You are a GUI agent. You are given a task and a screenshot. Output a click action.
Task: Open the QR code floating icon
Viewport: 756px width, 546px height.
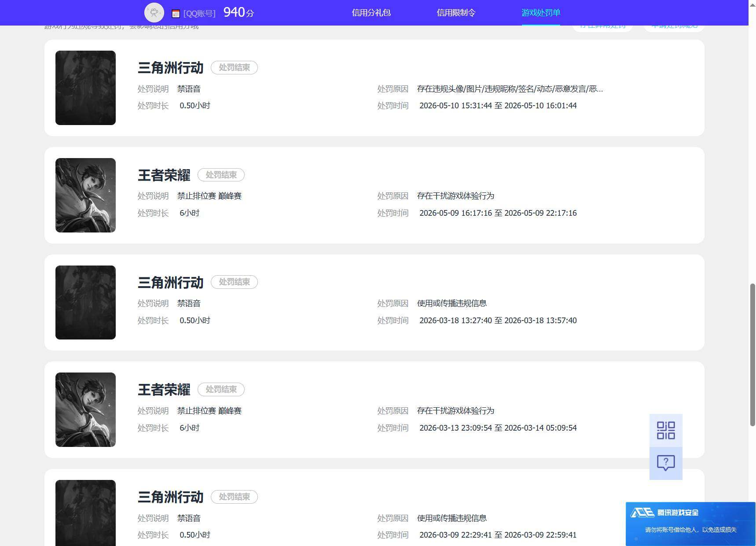(666, 430)
